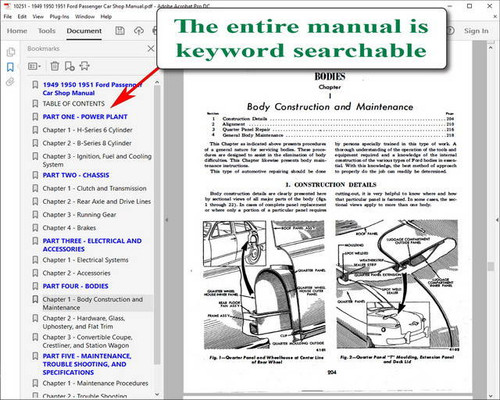
Task: Click the upload to cloud icon
Action: pos(139,31)
